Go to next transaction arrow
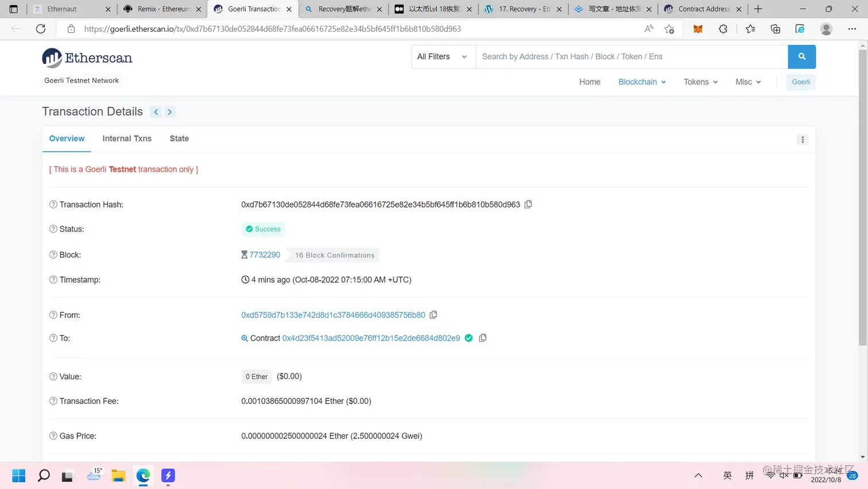The height and width of the screenshot is (489, 868). 170,112
